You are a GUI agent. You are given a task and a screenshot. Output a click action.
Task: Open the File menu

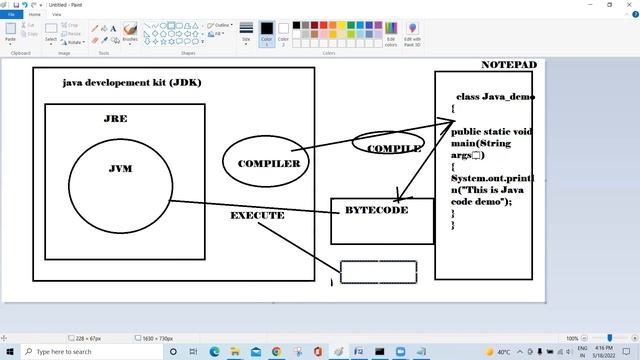(x=11, y=14)
